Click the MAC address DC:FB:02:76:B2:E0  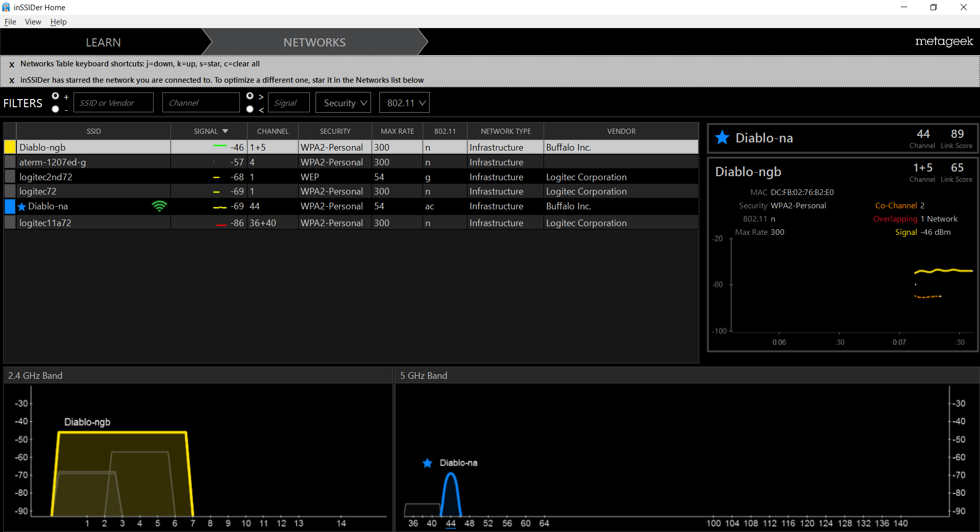pyautogui.click(x=802, y=192)
